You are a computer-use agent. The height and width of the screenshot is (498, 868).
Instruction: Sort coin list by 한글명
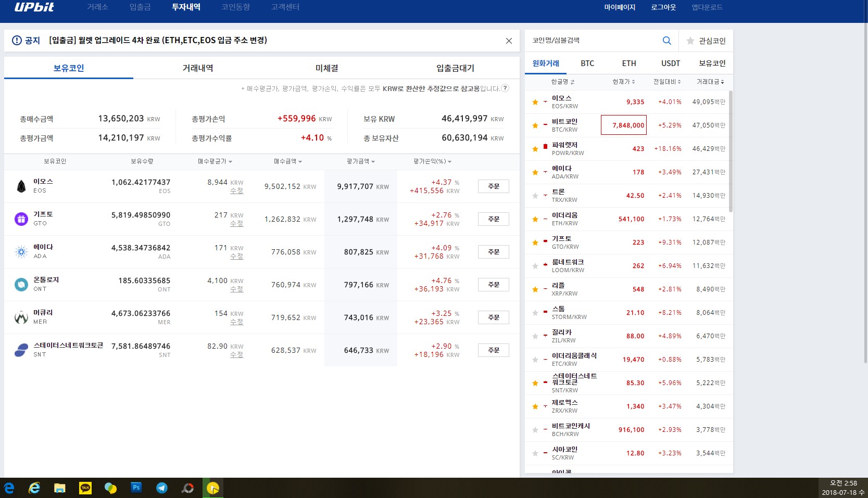point(563,82)
